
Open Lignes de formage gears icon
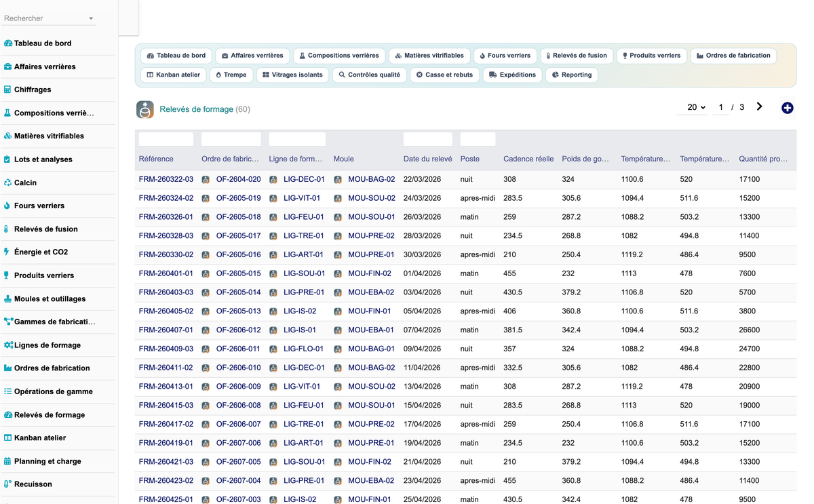8,345
